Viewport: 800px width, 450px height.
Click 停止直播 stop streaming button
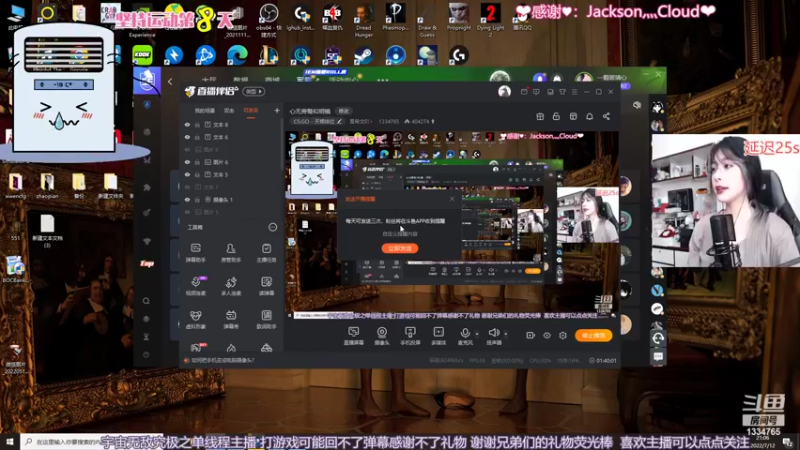593,335
